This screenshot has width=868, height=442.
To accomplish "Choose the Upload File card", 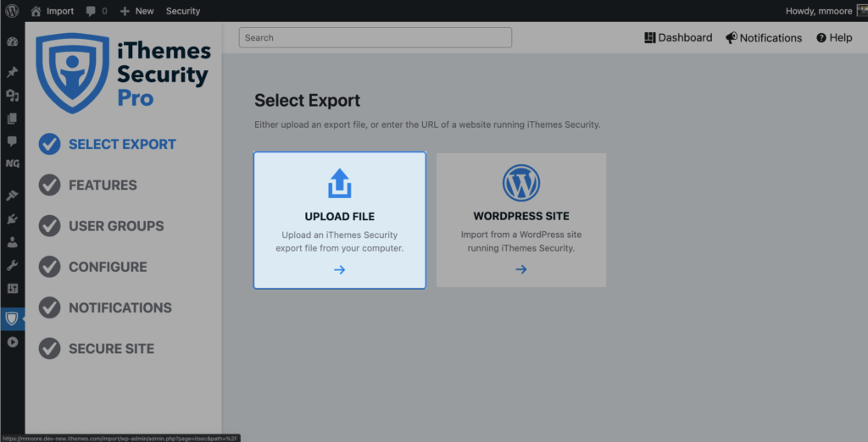I will click(x=340, y=220).
